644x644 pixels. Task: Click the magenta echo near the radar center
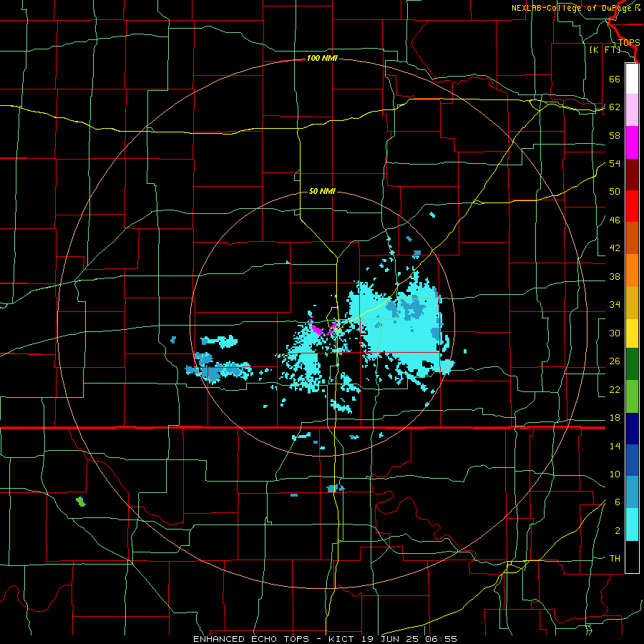pyautogui.click(x=317, y=329)
